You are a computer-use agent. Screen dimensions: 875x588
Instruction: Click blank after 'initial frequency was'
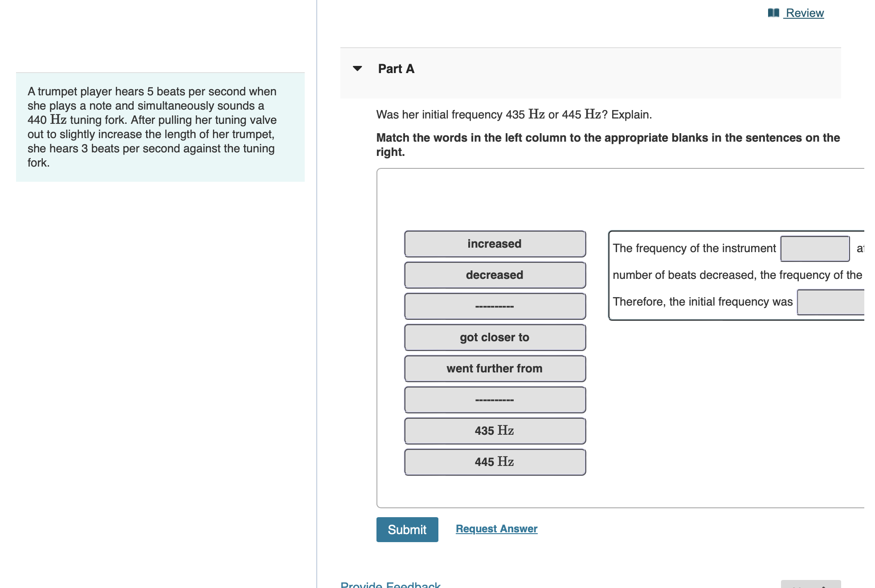(x=830, y=302)
